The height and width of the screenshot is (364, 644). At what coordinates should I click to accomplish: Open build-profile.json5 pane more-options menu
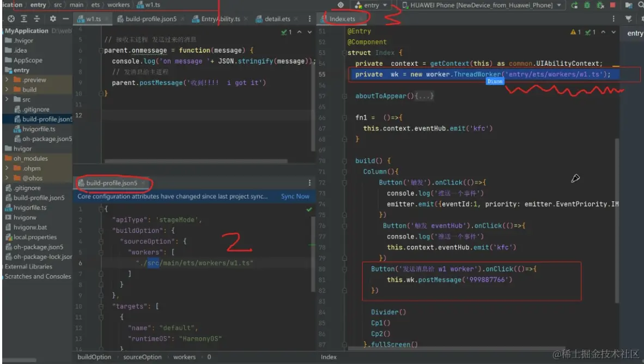pyautogui.click(x=309, y=183)
